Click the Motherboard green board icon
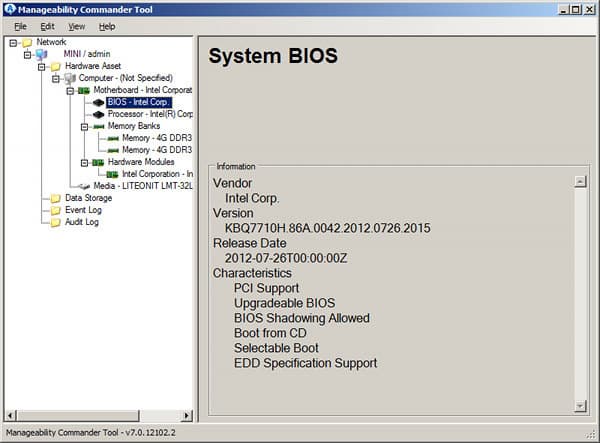This screenshot has height=443, width=600. click(x=84, y=91)
